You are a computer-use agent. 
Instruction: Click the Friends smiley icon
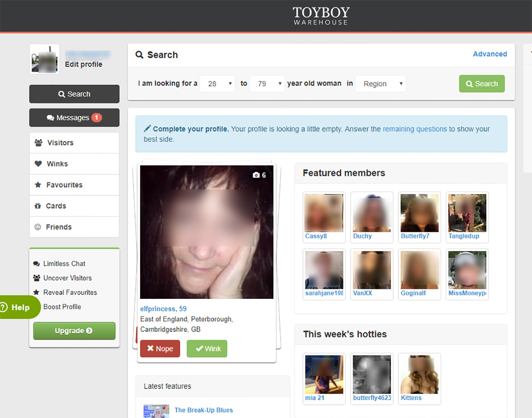point(38,227)
